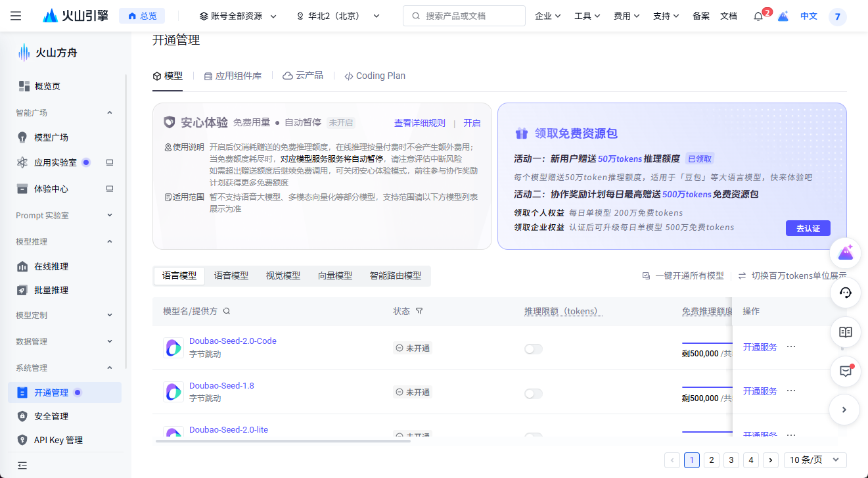Open the hamburger menu at top left
Viewport: 868px width, 478px height.
(x=16, y=16)
